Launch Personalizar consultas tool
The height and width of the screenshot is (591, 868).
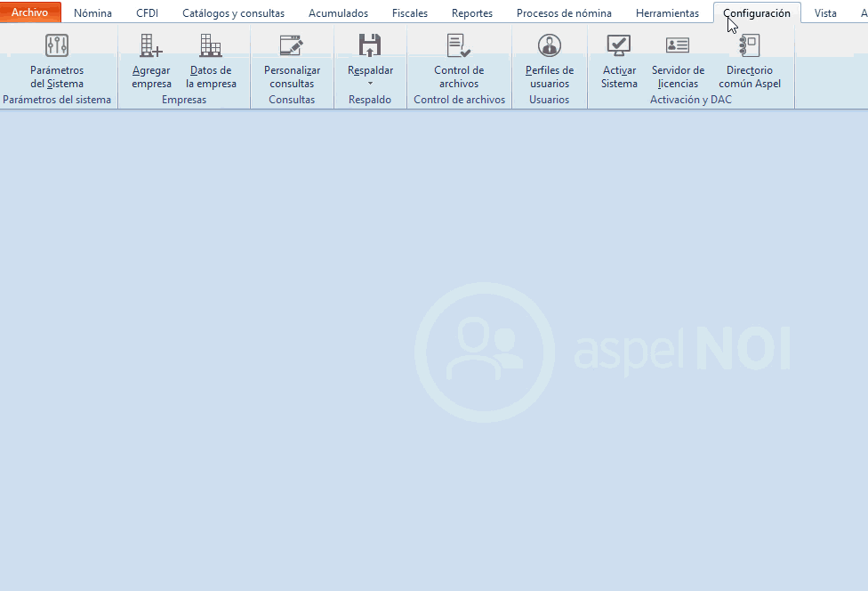pos(292,61)
